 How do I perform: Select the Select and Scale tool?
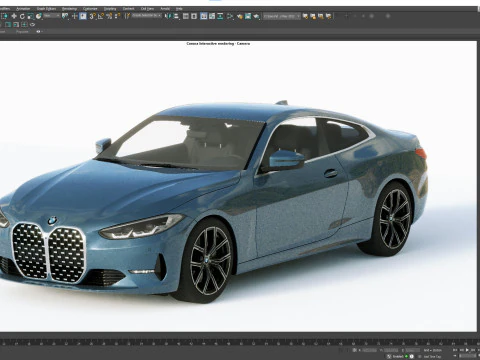(30, 16)
